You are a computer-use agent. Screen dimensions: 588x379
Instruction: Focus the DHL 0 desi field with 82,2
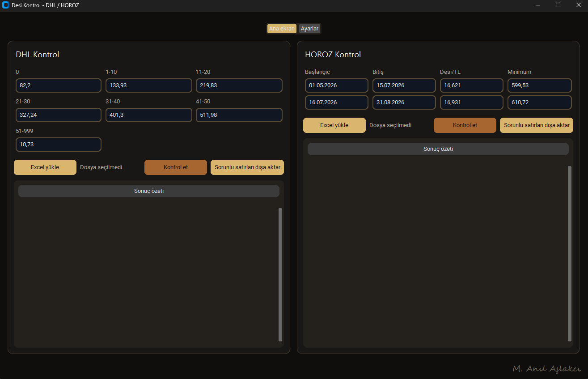point(59,85)
